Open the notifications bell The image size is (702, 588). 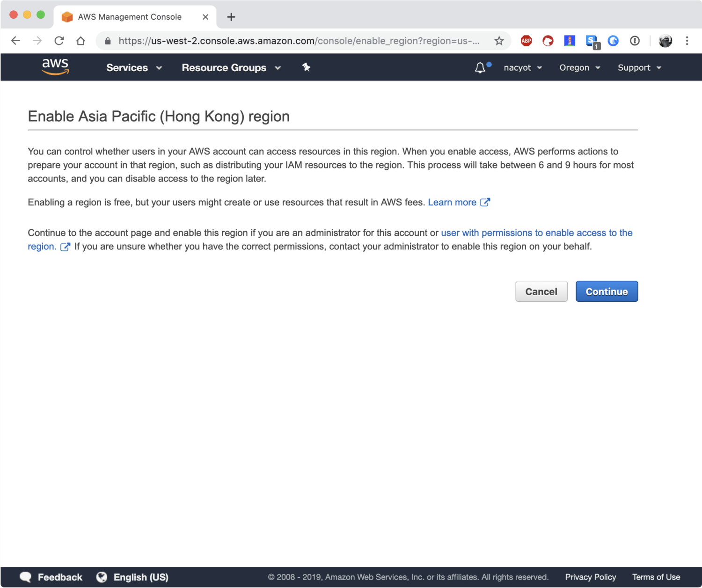point(480,68)
